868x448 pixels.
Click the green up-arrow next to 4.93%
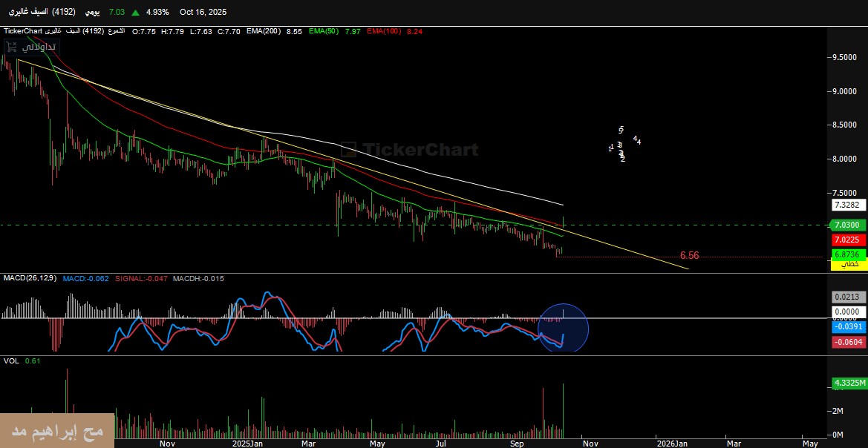(x=135, y=13)
